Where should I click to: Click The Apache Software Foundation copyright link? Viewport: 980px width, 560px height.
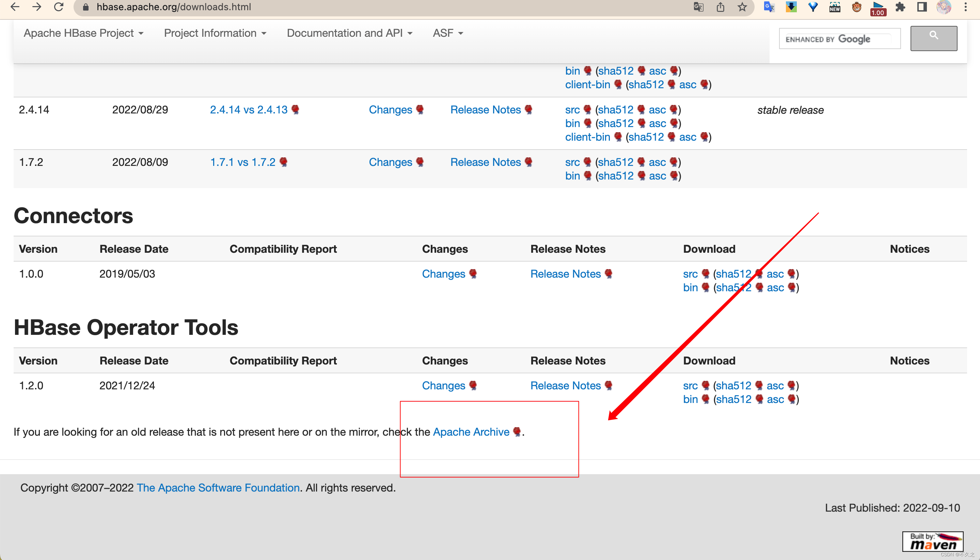point(218,487)
